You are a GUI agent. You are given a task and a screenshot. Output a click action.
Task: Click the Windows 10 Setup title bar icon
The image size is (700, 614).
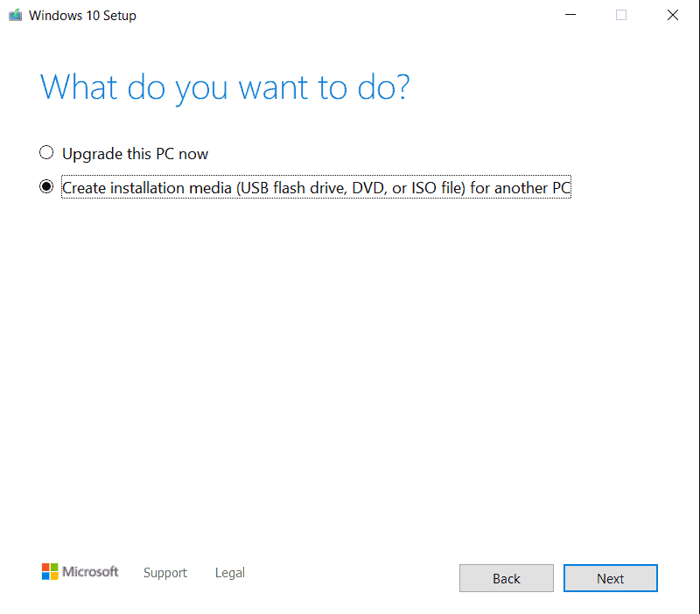(x=15, y=15)
